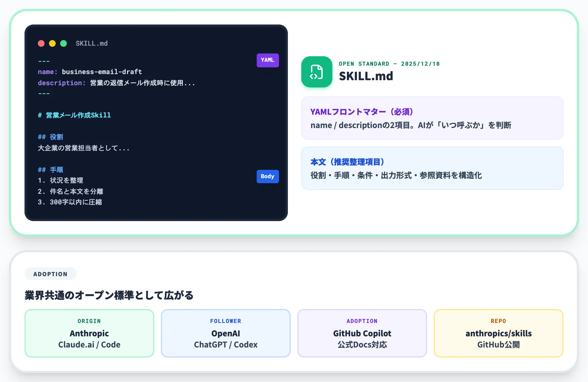Select the OpenAI FOLLOWER card
The height and width of the screenshot is (382, 588).
pos(226,333)
